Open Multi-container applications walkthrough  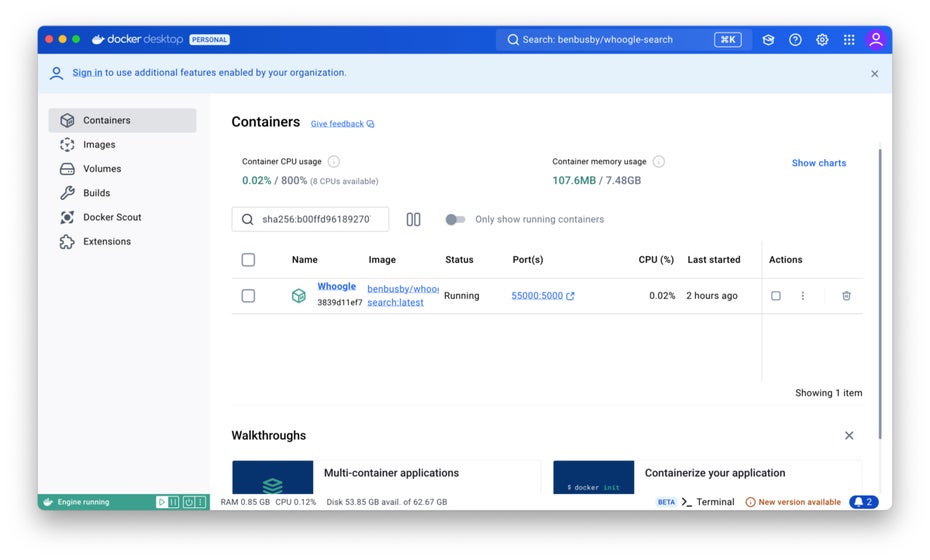pyautogui.click(x=386, y=477)
